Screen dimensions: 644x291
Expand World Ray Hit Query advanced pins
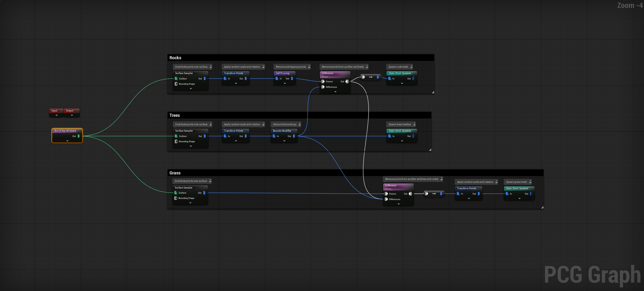tap(67, 141)
